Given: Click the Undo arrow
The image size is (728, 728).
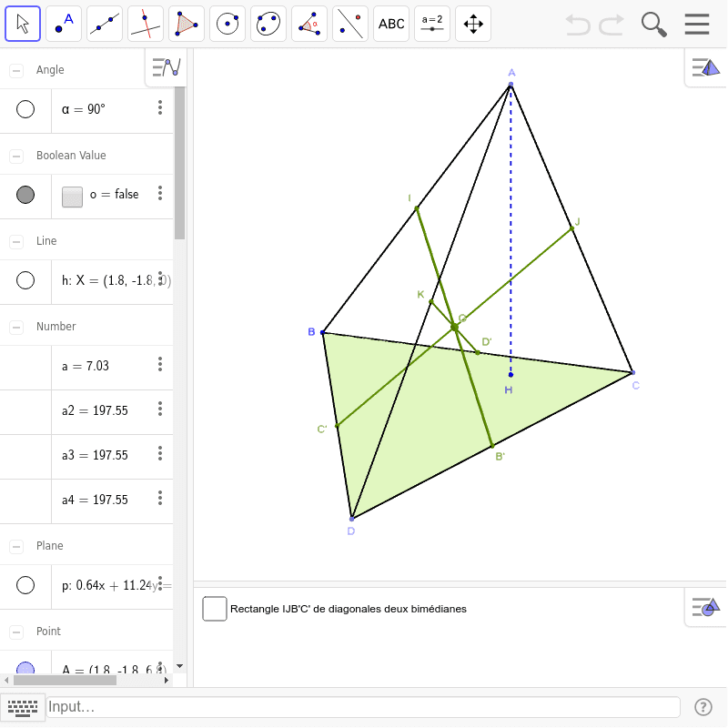Looking at the screenshot, I should coord(578,25).
